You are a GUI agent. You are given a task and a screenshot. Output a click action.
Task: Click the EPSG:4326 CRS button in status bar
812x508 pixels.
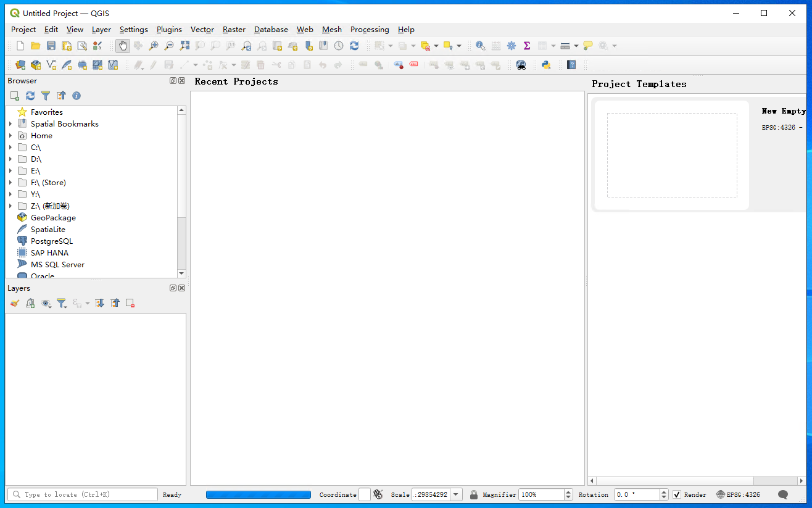(739, 494)
